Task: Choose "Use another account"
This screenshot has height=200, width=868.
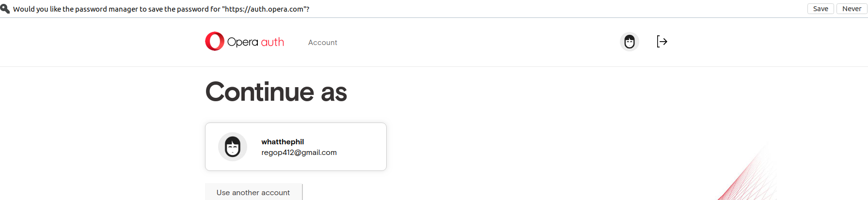Action: coord(253,193)
